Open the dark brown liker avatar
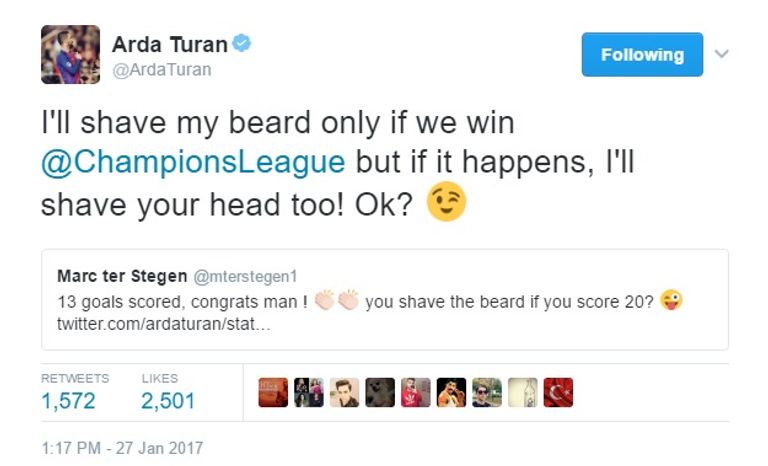Image resolution: width=768 pixels, height=466 pixels. [x=380, y=392]
